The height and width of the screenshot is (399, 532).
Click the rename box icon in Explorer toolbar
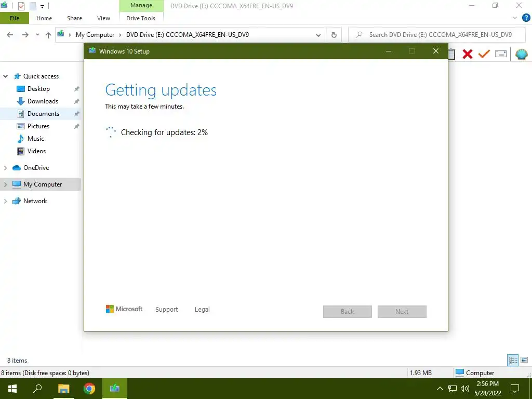[501, 54]
